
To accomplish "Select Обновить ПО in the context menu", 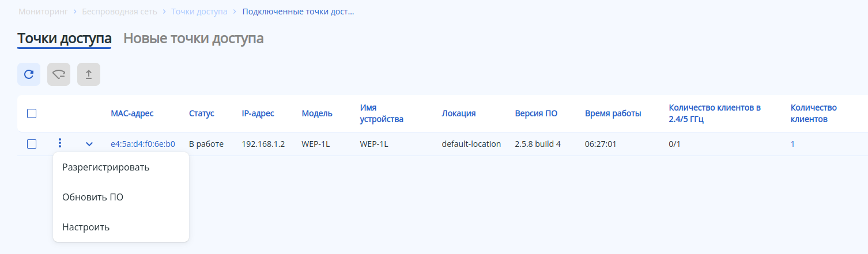I will click(93, 198).
